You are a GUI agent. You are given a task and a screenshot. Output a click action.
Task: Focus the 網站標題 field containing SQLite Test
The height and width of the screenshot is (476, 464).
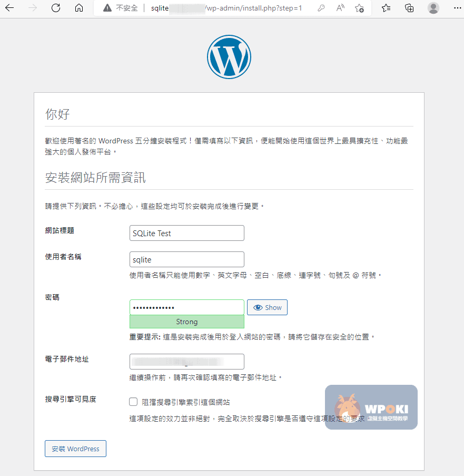tap(187, 233)
